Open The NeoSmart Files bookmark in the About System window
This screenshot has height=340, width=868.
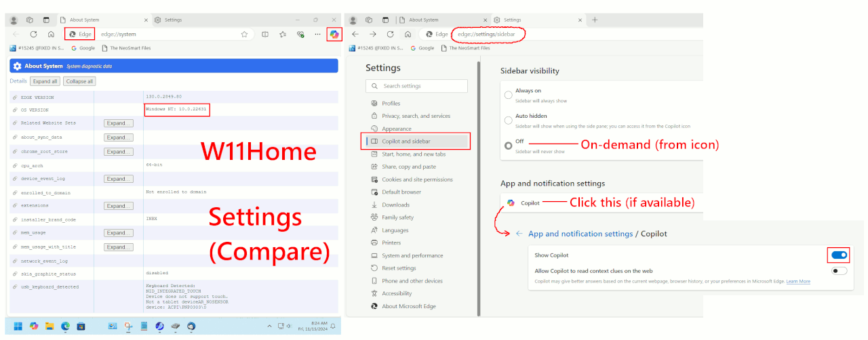click(x=127, y=48)
